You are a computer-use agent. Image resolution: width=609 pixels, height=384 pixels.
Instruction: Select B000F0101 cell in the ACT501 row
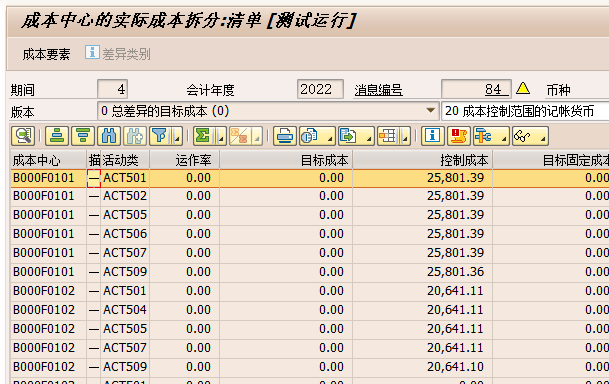(48, 178)
